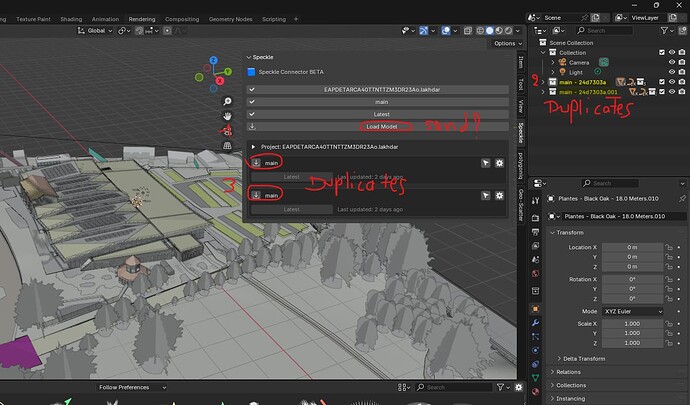Open the viewport Options dropdown

point(508,43)
